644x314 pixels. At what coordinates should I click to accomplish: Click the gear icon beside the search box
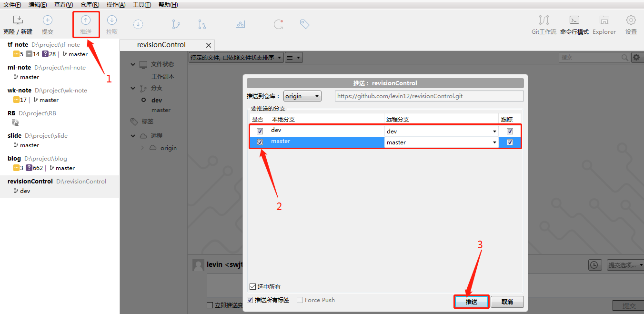pyautogui.click(x=636, y=57)
